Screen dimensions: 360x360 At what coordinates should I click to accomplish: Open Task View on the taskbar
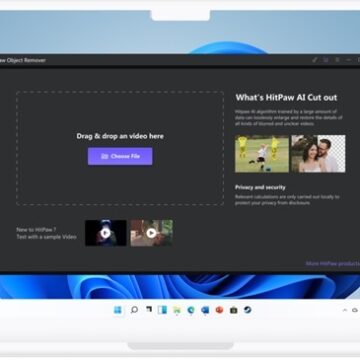click(148, 310)
